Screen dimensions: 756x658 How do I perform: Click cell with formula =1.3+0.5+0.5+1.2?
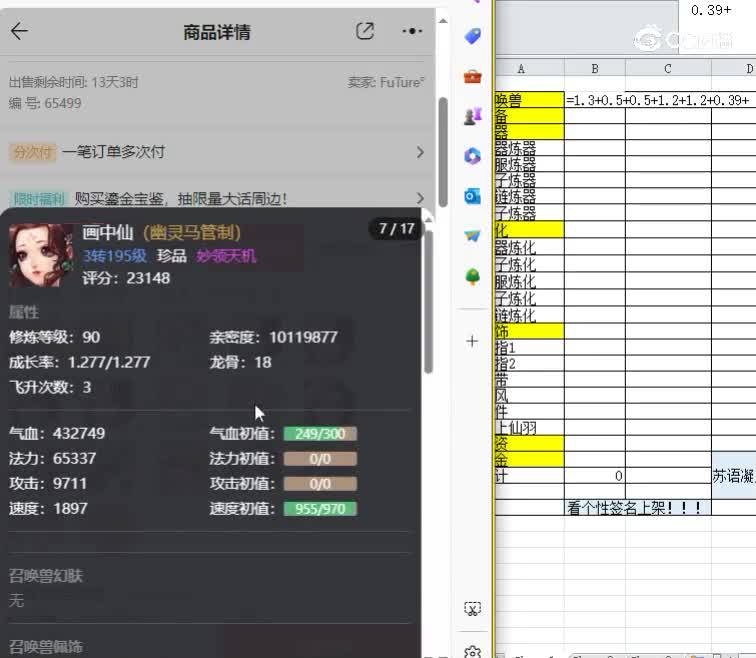(x=595, y=100)
